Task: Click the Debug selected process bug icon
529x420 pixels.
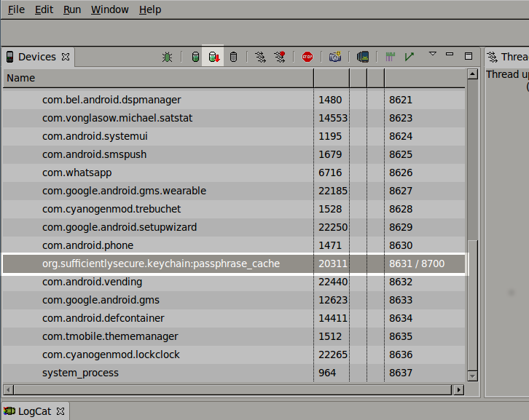Action: coord(167,57)
